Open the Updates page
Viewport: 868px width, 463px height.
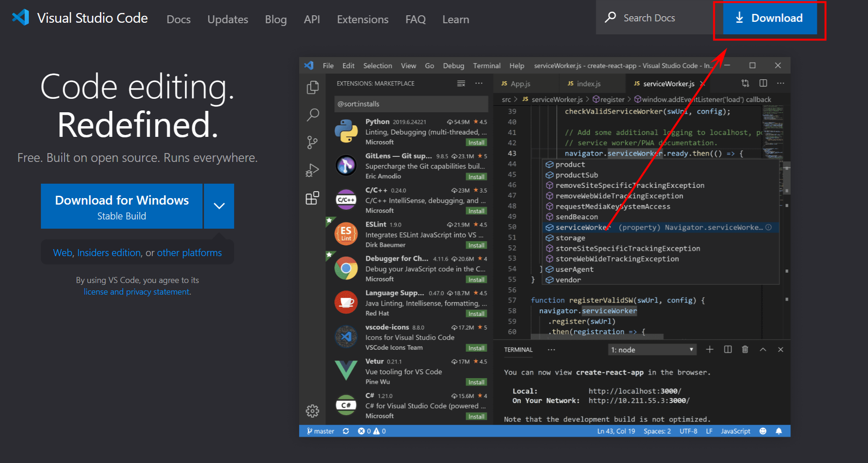228,19
